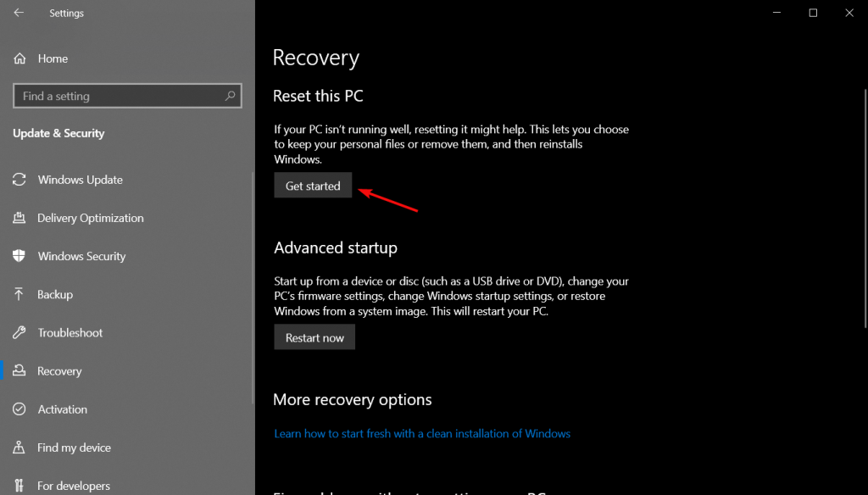Click Get started under Reset this PC

coord(313,185)
